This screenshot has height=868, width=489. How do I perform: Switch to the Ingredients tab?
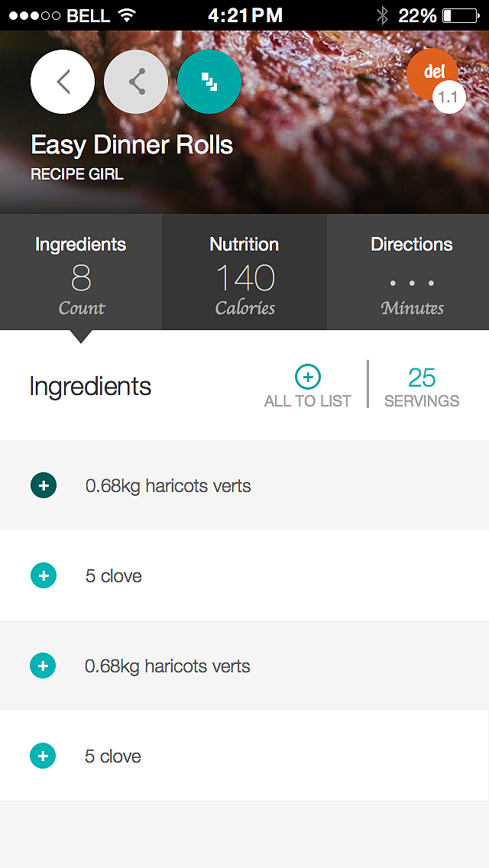(x=81, y=272)
